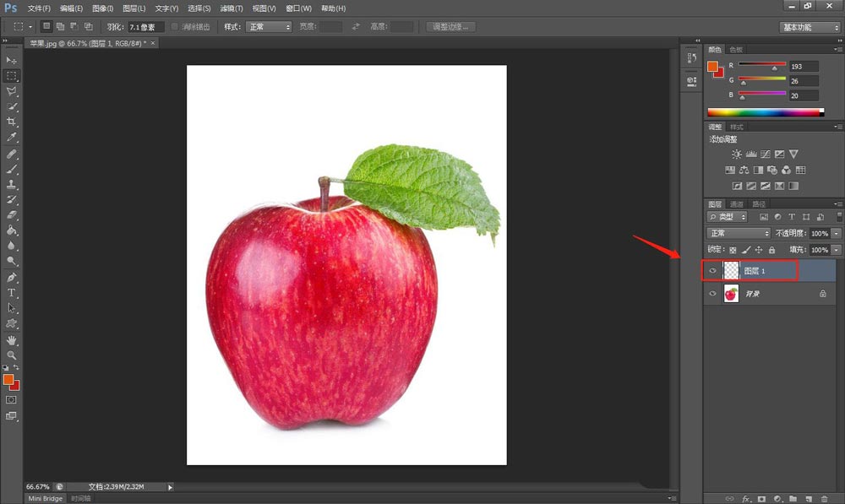This screenshot has height=504, width=845.
Task: Close the 苹果.jpg document tab
Action: 153,43
